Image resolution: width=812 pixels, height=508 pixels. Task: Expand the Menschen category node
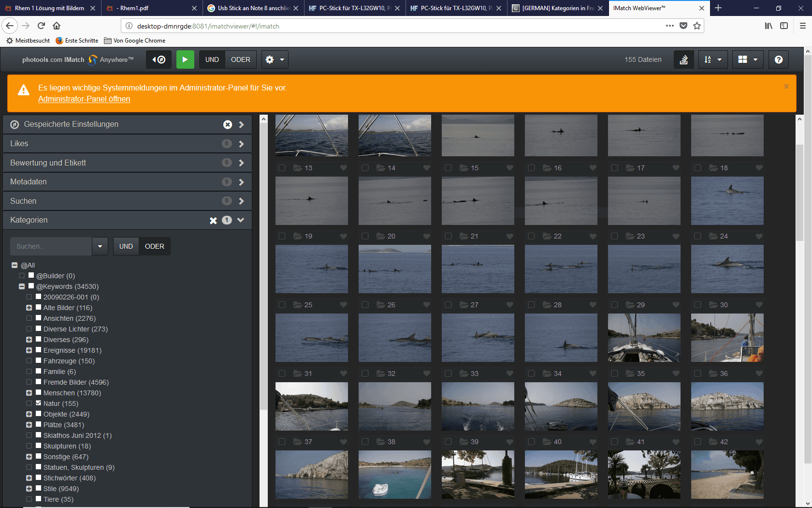[29, 393]
